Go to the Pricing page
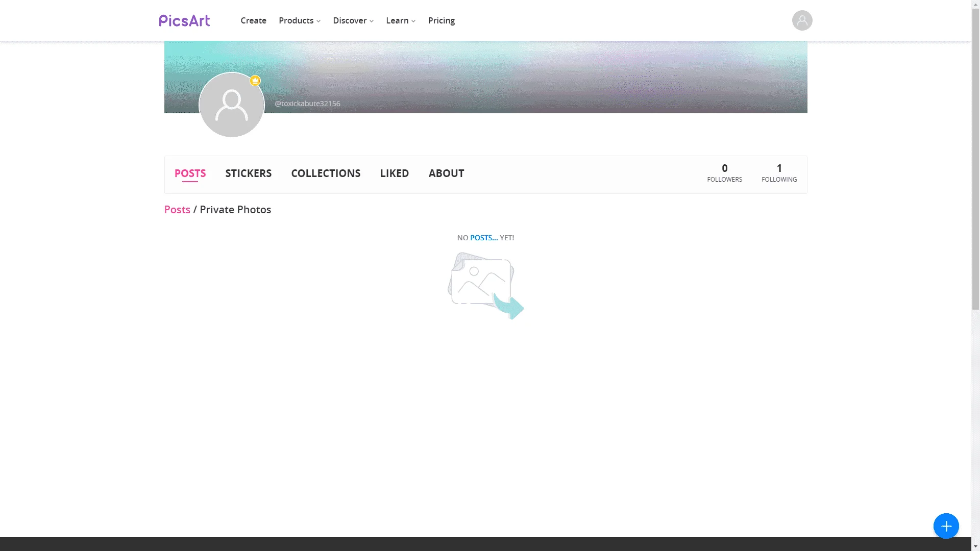Image resolution: width=980 pixels, height=551 pixels. [x=441, y=20]
